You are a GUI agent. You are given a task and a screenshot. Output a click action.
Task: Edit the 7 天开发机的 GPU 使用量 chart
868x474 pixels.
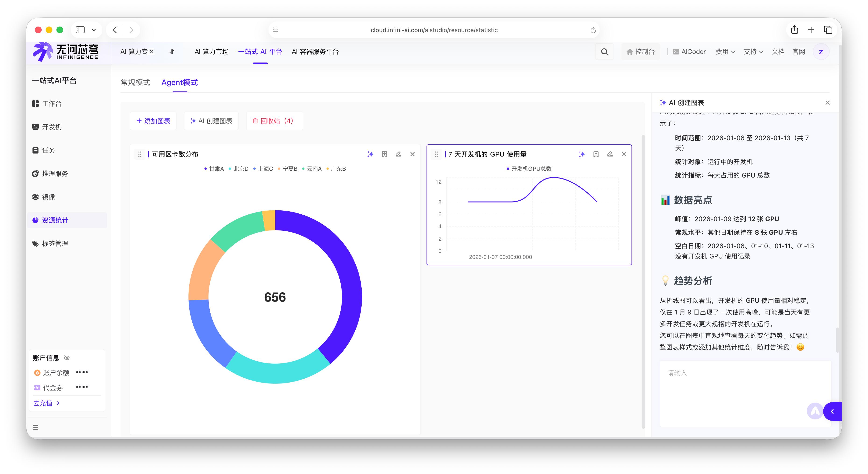(610, 154)
